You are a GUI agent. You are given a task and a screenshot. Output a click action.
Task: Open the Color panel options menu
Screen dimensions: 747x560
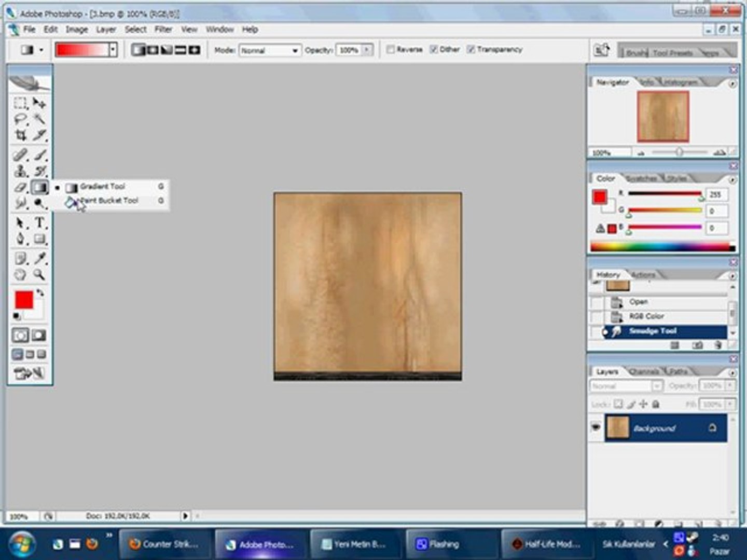click(x=732, y=180)
